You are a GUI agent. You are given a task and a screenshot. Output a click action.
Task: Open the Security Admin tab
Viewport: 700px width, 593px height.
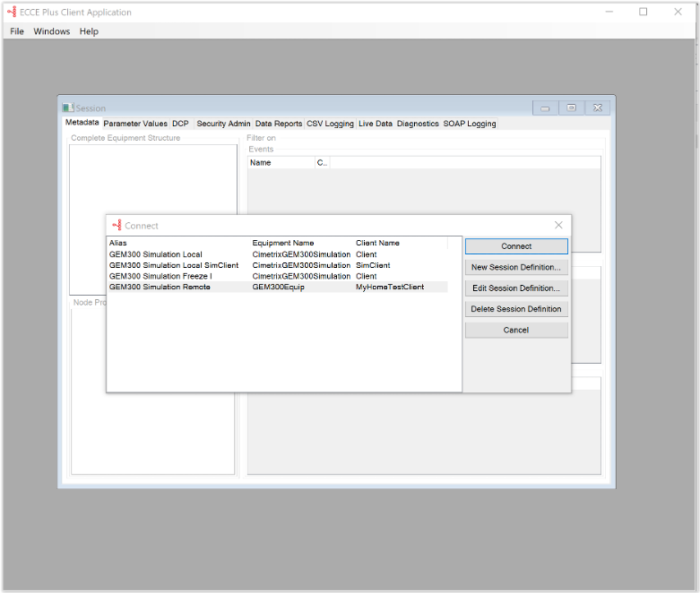[x=223, y=124]
